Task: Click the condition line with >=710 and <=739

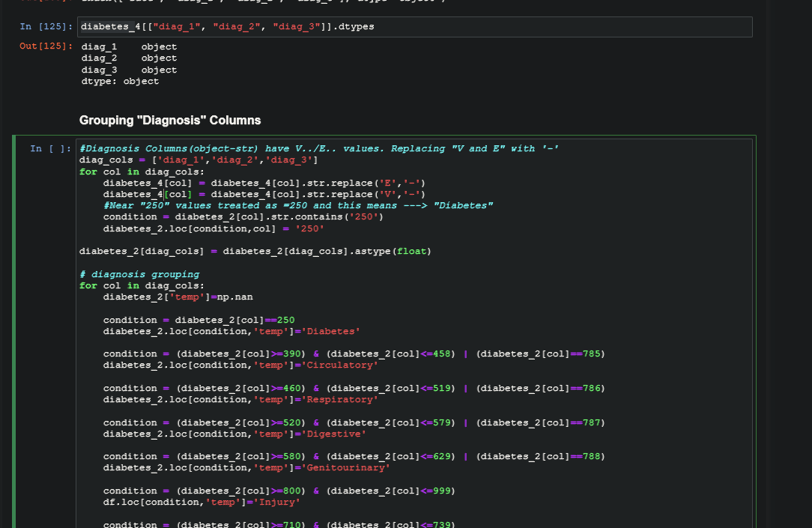Action: coord(279,524)
